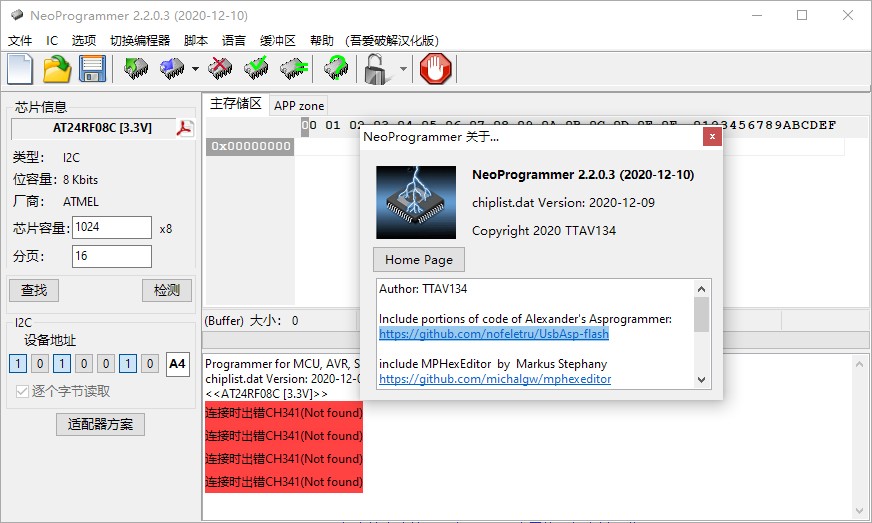The image size is (872, 523).
Task: Click the About dialog scroll down arrow
Action: tap(701, 380)
